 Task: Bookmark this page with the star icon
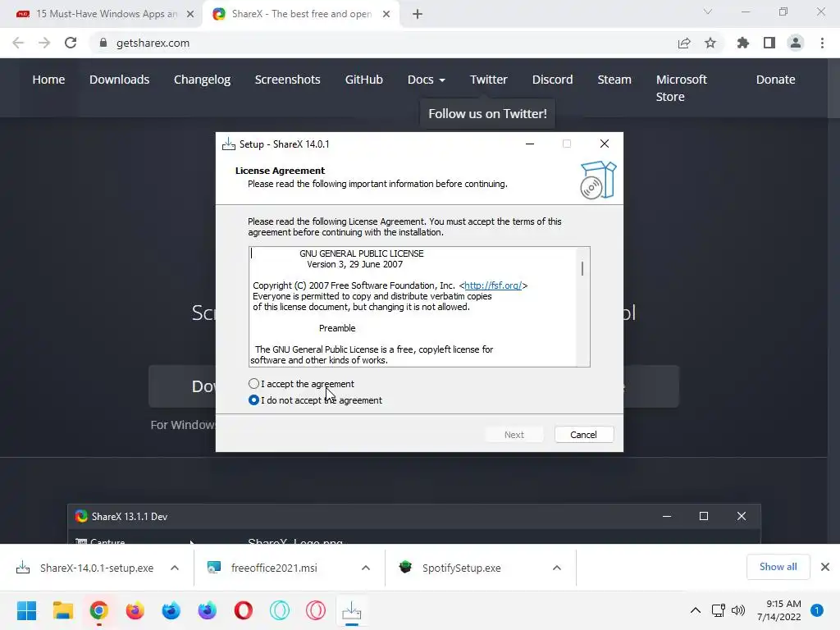pos(710,43)
